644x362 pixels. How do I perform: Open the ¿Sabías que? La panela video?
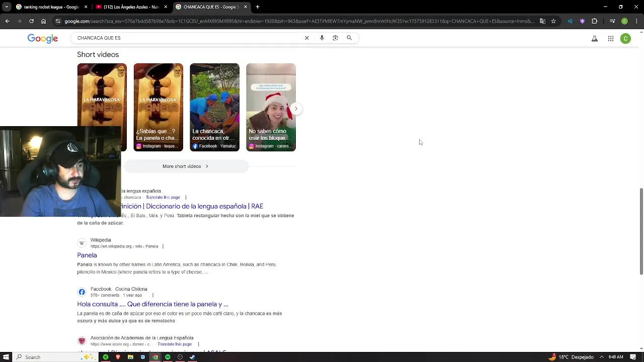pos(158,107)
